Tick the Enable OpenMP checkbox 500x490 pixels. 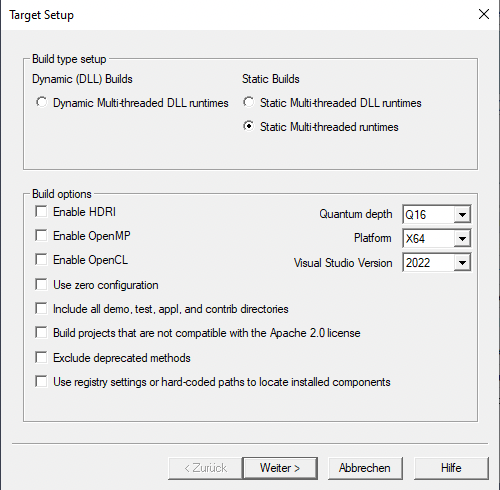point(41,235)
